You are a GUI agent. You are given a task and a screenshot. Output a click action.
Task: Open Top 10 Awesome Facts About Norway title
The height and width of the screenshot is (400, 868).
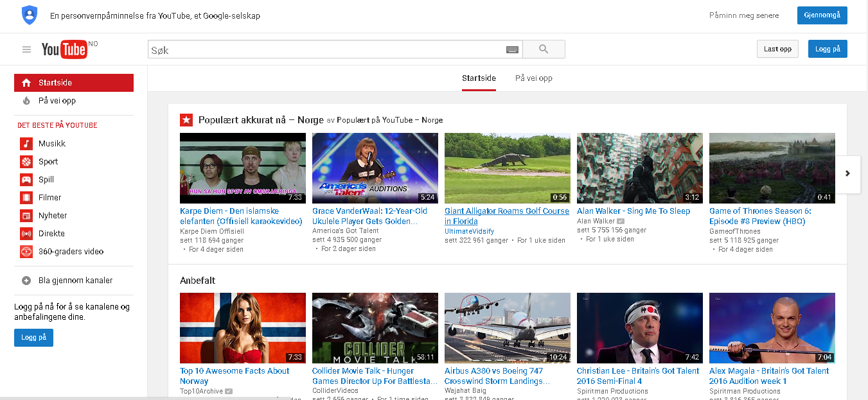tap(235, 376)
